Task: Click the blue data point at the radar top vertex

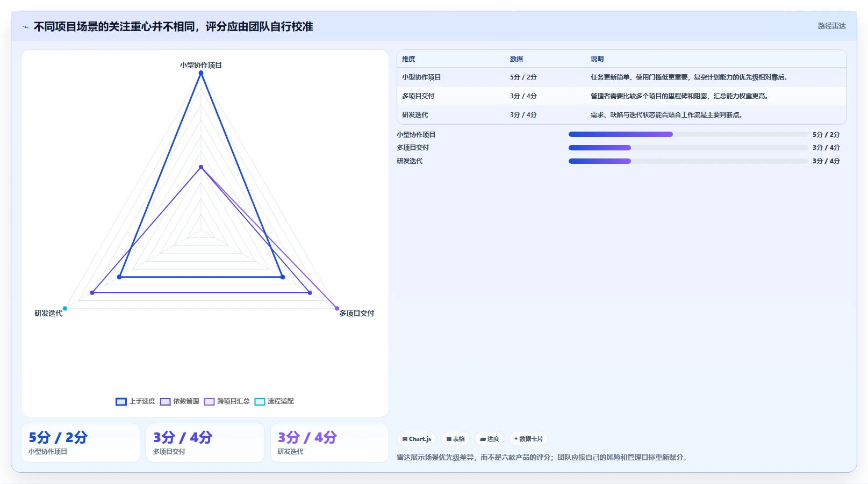Action: [201, 73]
